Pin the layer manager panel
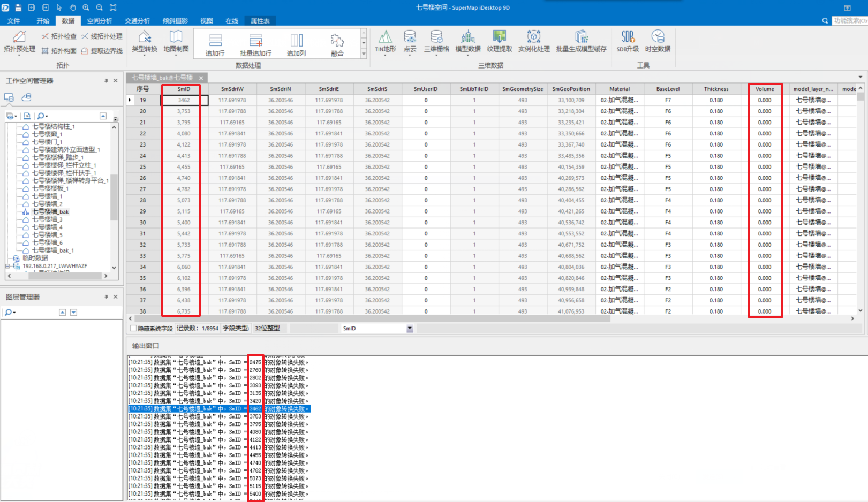The height and width of the screenshot is (502, 868). 106,296
